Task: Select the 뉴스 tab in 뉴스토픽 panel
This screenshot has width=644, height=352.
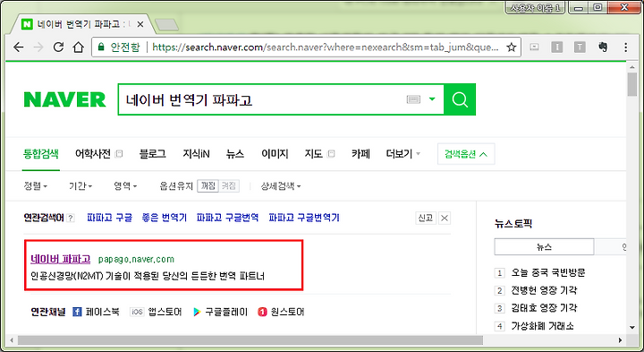Action: tap(544, 247)
